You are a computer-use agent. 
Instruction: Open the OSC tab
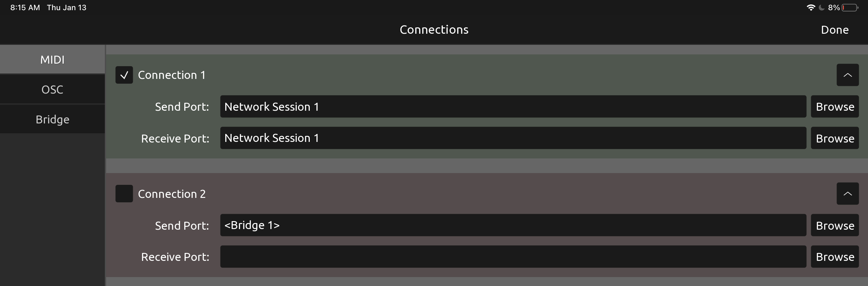click(52, 89)
